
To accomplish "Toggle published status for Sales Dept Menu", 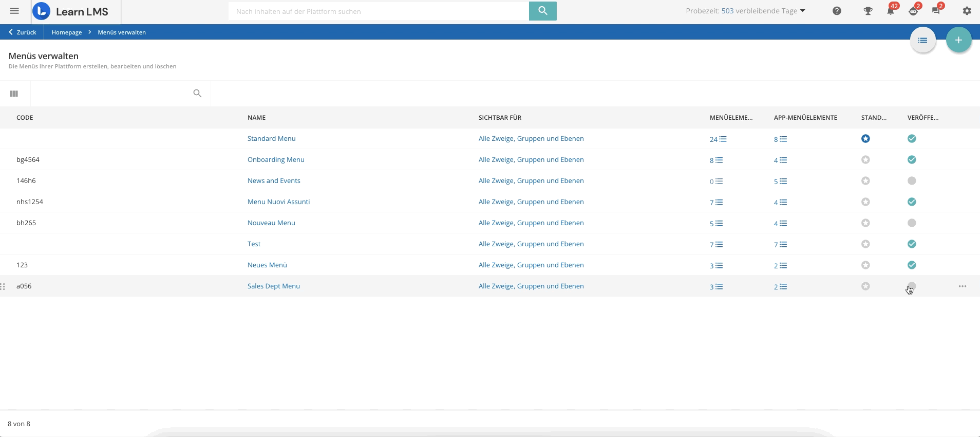I will click(912, 286).
